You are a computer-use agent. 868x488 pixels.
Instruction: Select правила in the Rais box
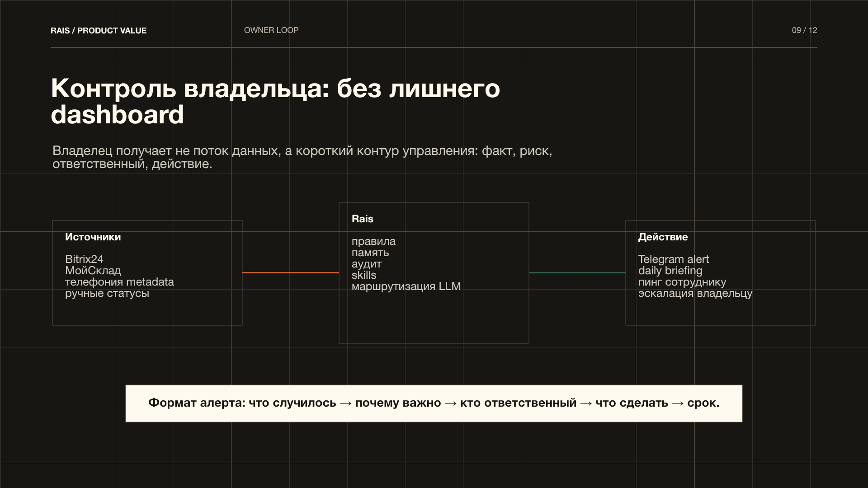point(374,241)
